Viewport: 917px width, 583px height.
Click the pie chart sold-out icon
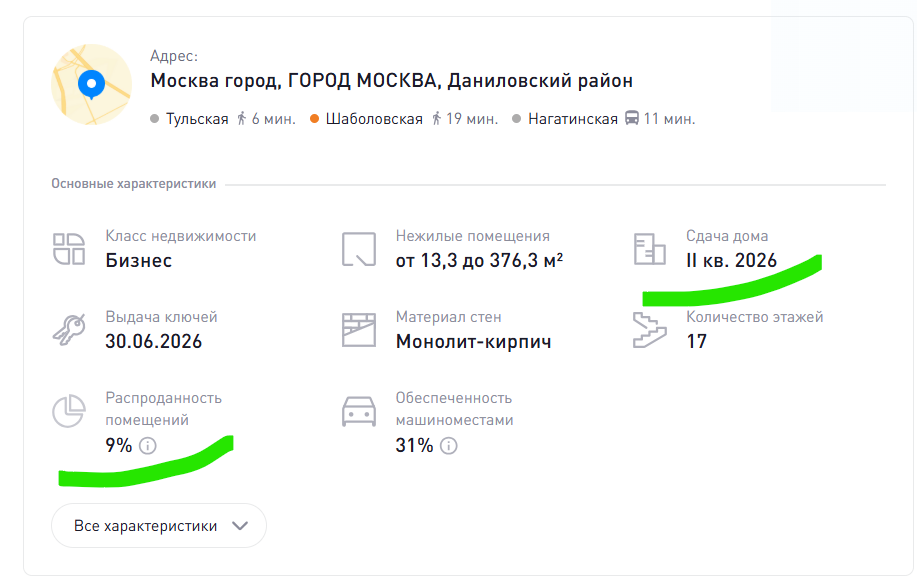(x=69, y=410)
